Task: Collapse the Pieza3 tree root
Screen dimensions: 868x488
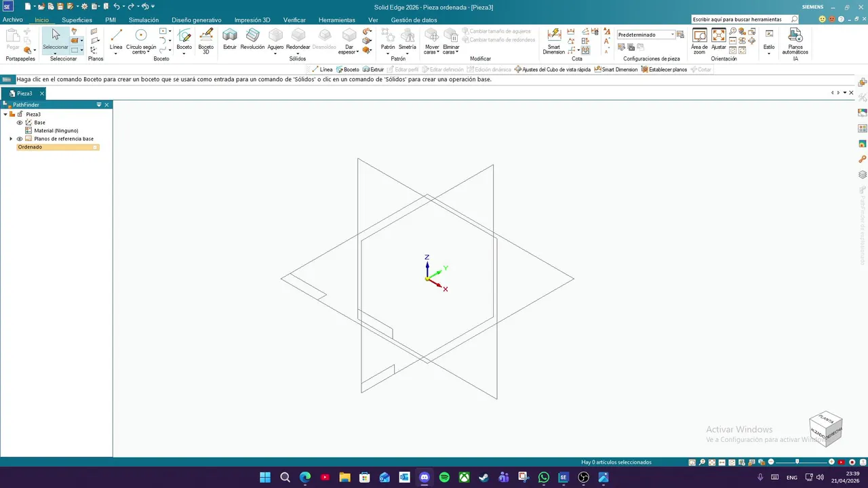Action: 5,115
